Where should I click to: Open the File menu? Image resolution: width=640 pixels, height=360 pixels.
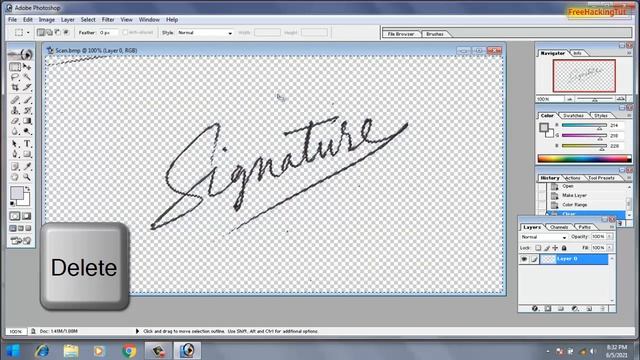point(12,20)
